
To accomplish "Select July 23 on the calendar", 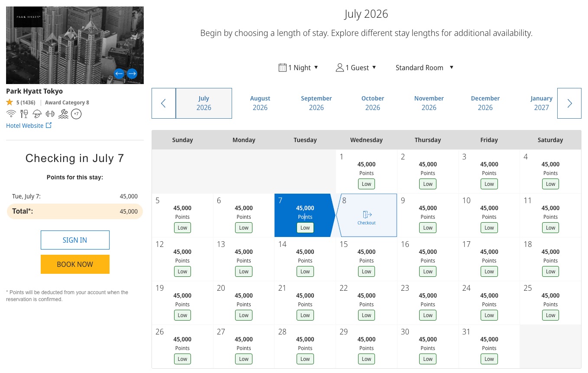I will tap(428, 303).
